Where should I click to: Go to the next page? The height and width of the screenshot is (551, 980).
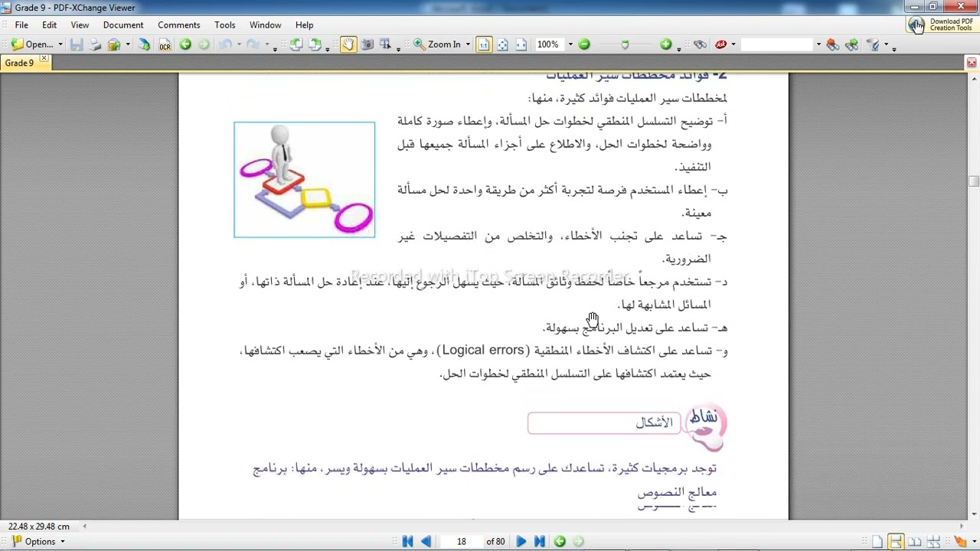click(x=521, y=541)
